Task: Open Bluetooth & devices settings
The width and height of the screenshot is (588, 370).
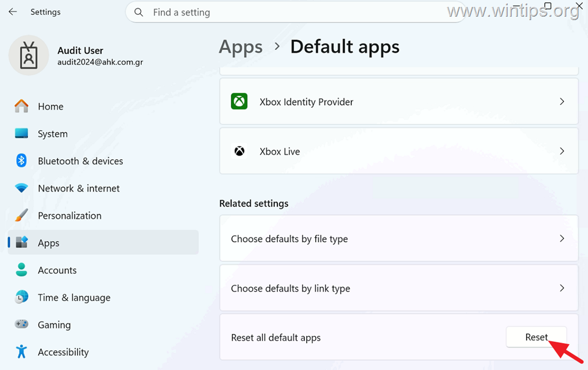Action: pos(103,161)
